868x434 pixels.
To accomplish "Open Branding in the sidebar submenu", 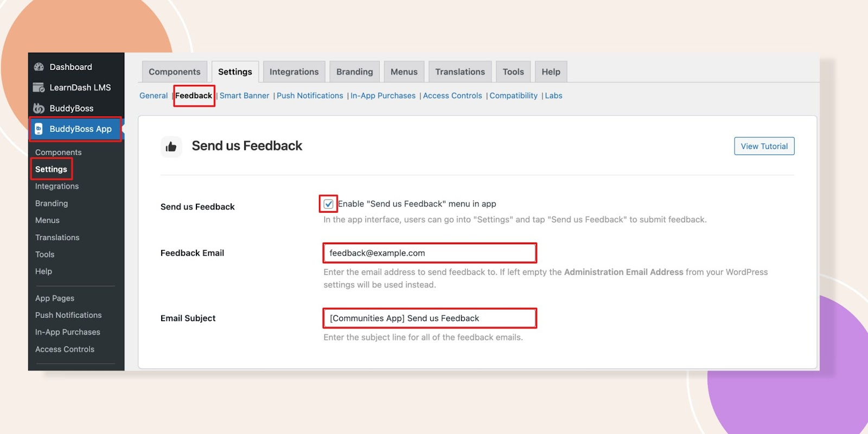I will point(52,203).
